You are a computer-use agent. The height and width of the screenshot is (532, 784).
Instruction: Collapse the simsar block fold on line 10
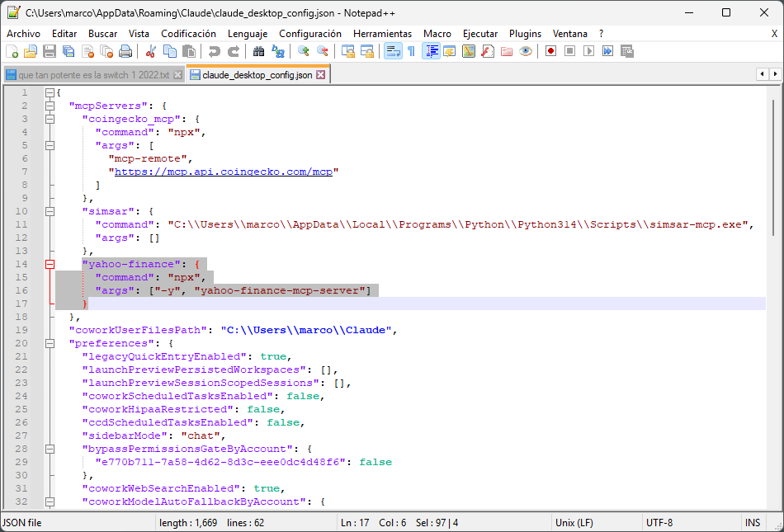point(50,211)
